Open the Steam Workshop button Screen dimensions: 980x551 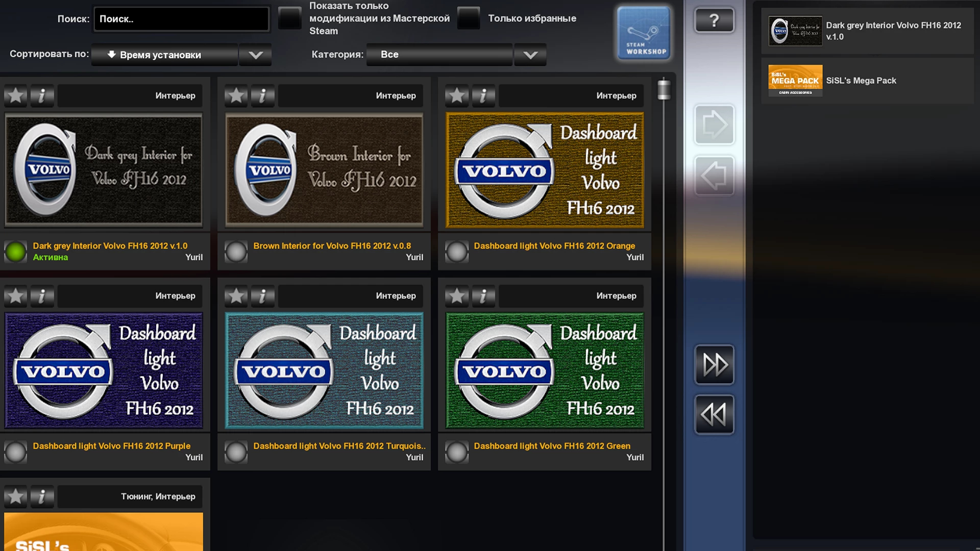coord(644,34)
